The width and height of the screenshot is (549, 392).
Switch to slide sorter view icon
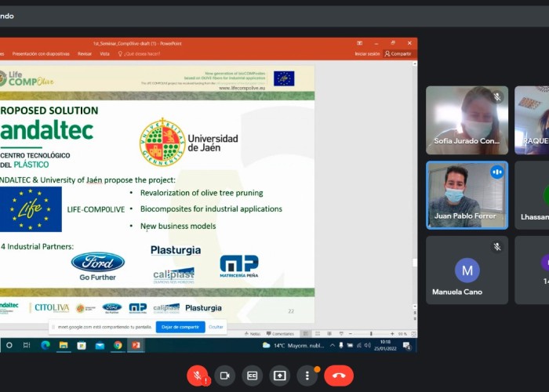(318, 333)
